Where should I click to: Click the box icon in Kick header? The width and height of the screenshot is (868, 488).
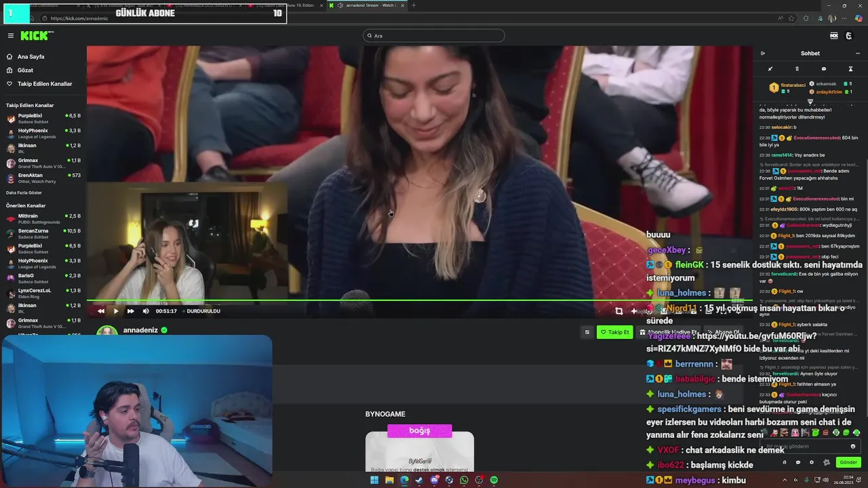(834, 36)
